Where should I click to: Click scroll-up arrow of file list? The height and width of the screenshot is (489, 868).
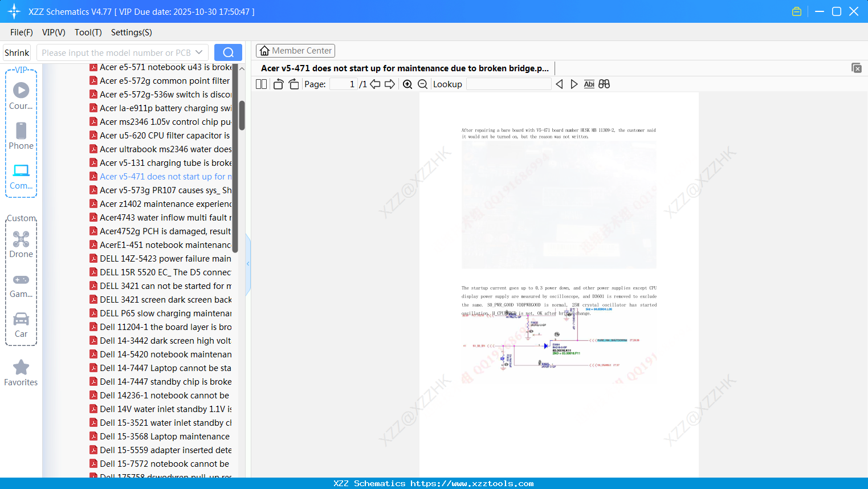pos(242,68)
